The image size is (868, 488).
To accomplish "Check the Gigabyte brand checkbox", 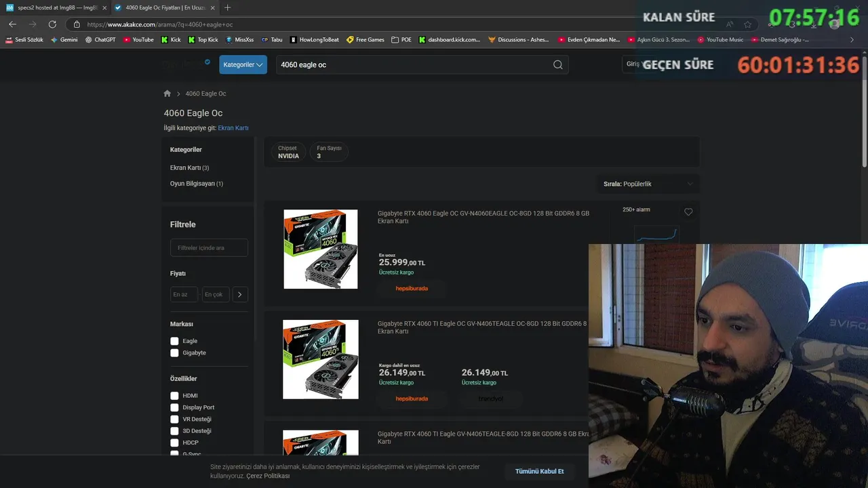I will tap(174, 353).
